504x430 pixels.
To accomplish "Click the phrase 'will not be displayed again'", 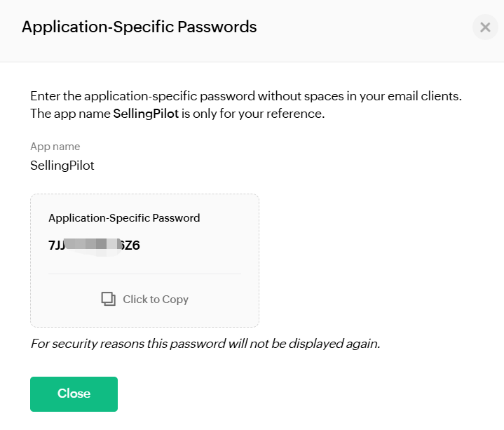I will [x=304, y=344].
